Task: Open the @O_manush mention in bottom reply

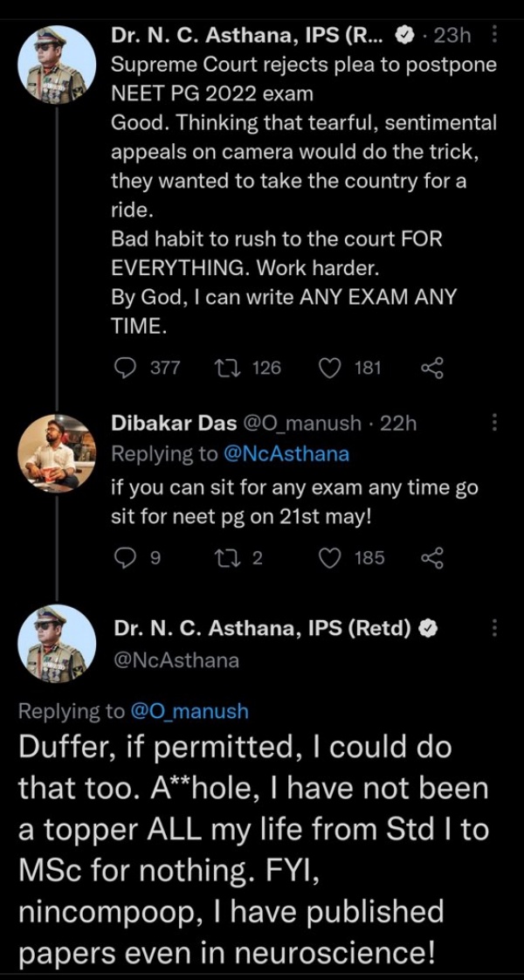Action: [x=189, y=711]
